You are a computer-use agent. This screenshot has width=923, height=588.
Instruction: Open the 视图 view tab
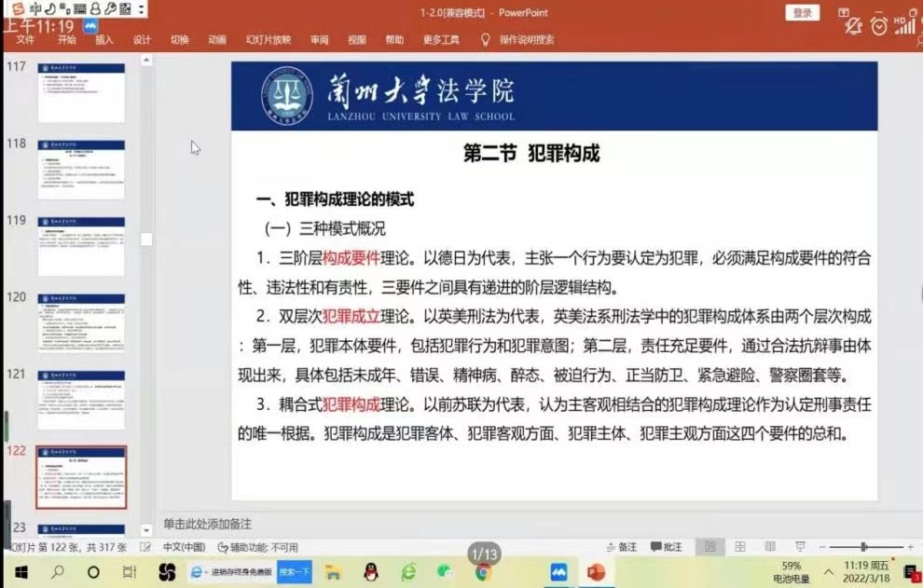coord(357,39)
